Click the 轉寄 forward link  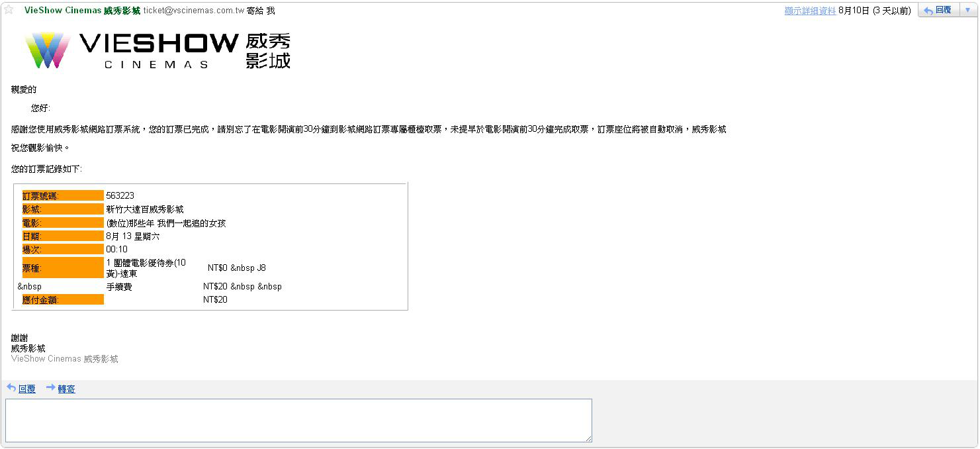pyautogui.click(x=66, y=389)
